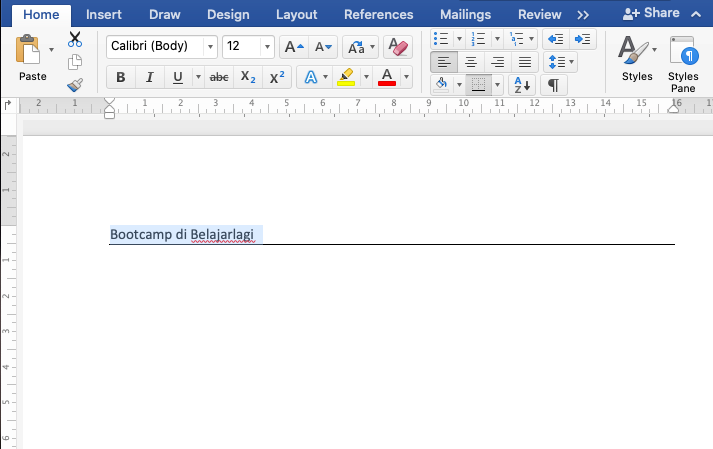Image resolution: width=713 pixels, height=449 pixels.
Task: Click the Increase Font Size icon
Action: pos(294,47)
